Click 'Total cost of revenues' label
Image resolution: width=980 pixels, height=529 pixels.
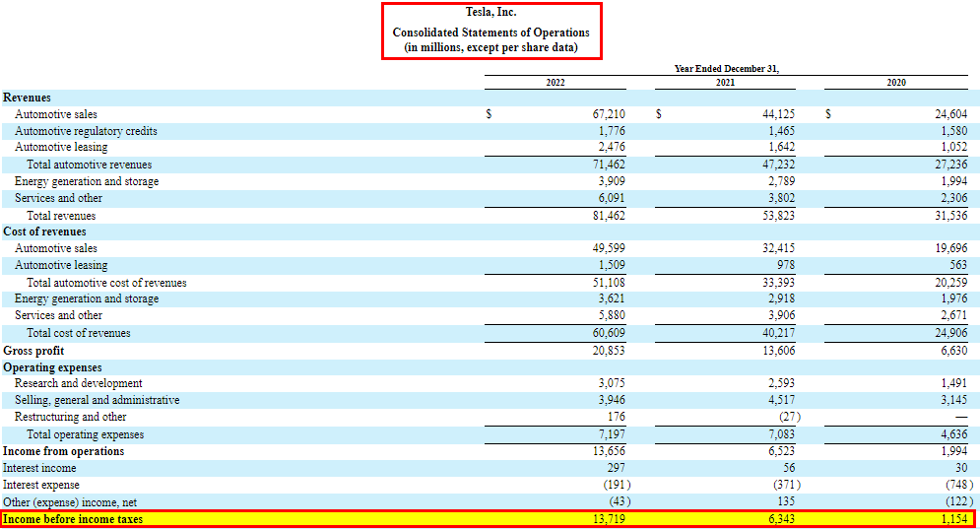pos(78,333)
